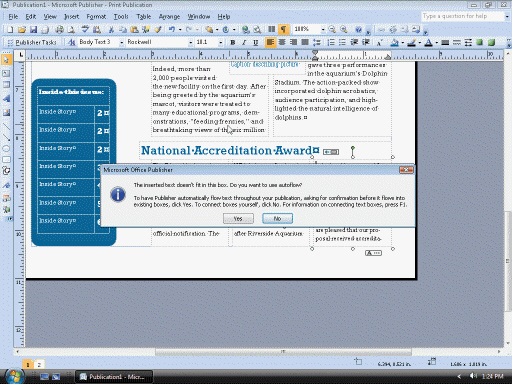
Task: Select the Oval shape tool
Action: coord(6,149)
